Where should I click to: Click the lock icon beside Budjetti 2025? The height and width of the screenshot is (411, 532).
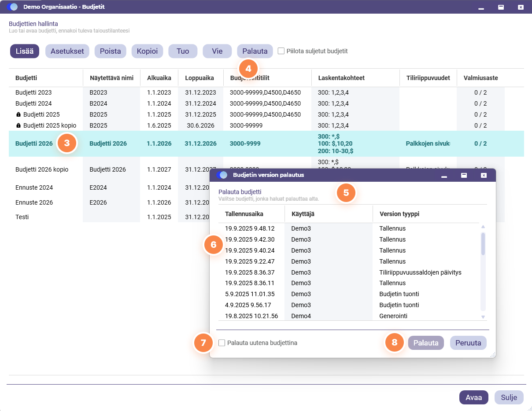pyautogui.click(x=18, y=114)
